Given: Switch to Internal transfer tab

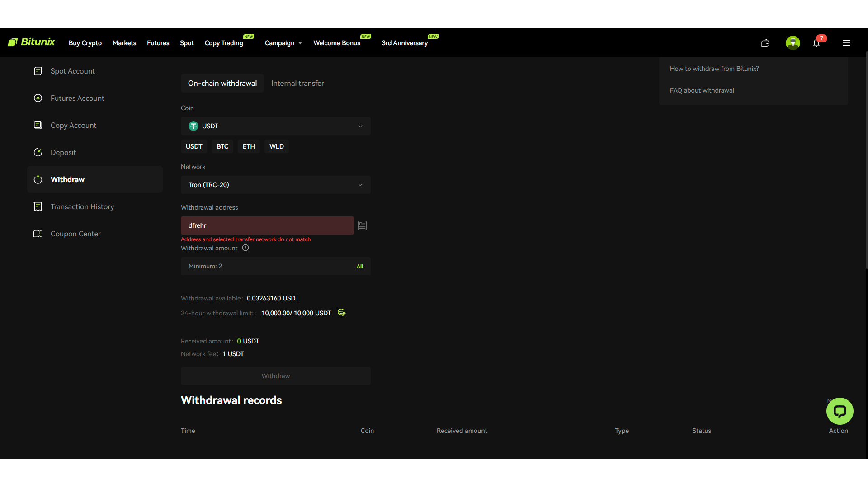Looking at the screenshot, I should pos(297,83).
